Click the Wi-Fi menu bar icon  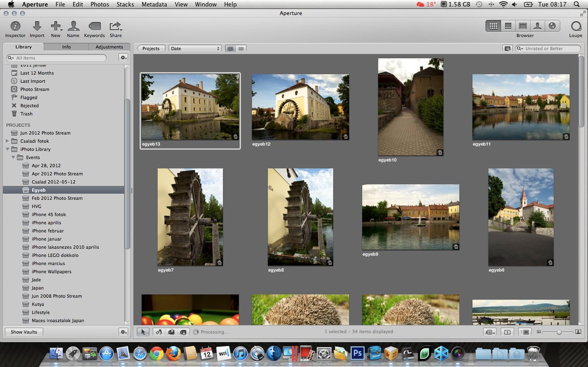click(503, 4)
